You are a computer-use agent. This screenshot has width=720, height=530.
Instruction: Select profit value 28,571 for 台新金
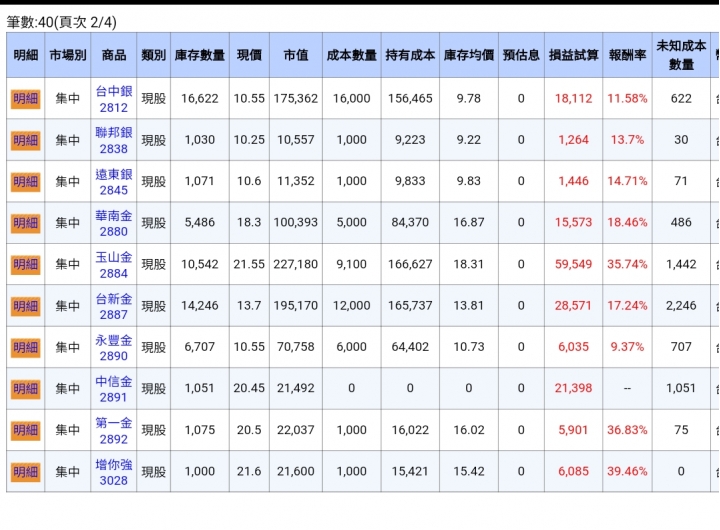coord(573,306)
